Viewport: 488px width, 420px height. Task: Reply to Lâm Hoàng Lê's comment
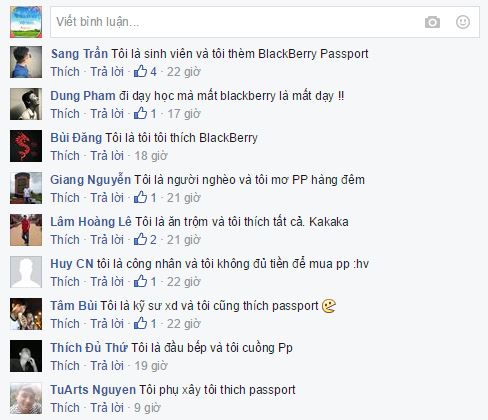(x=107, y=240)
